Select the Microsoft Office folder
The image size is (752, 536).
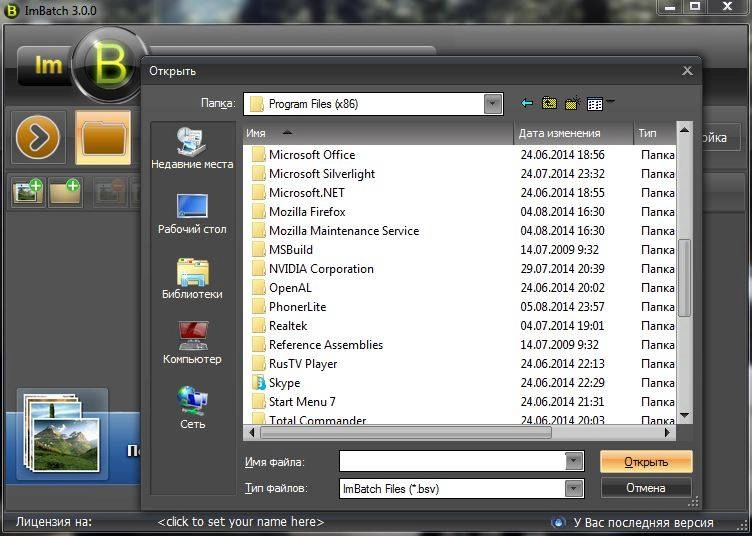[x=312, y=155]
